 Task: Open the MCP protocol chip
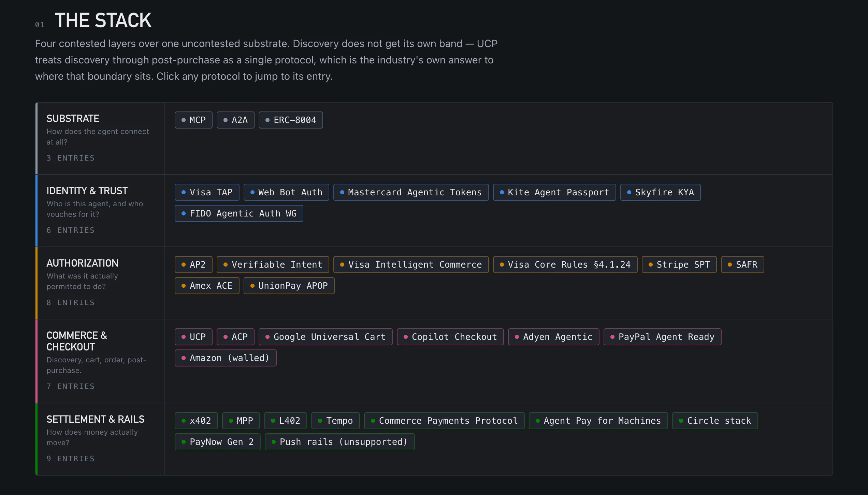click(193, 120)
